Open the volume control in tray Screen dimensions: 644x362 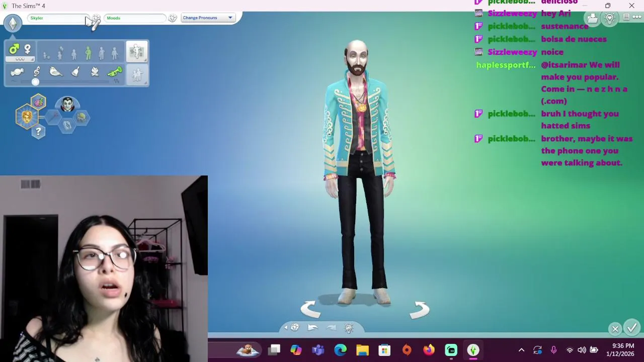tap(582, 350)
